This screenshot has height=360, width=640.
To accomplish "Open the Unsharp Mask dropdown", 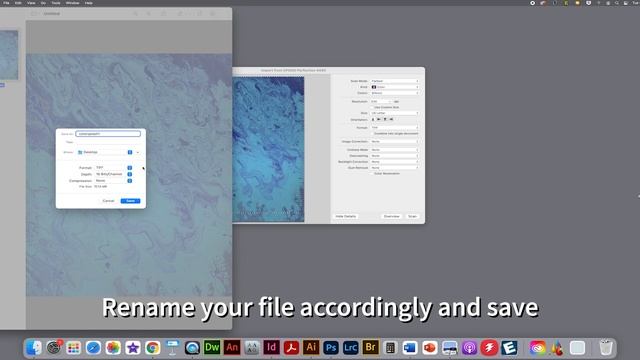I will click(395, 150).
